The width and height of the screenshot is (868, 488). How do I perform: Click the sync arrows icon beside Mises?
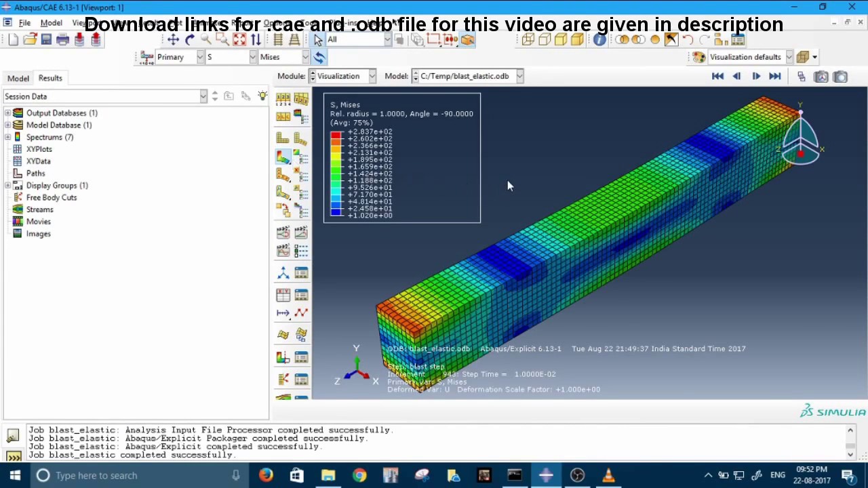coord(319,57)
